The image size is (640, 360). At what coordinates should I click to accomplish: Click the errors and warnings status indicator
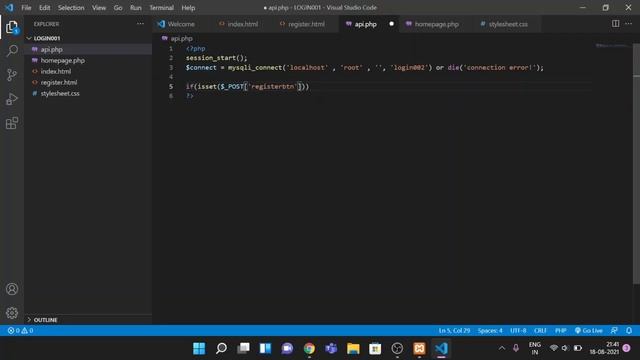(x=20, y=330)
